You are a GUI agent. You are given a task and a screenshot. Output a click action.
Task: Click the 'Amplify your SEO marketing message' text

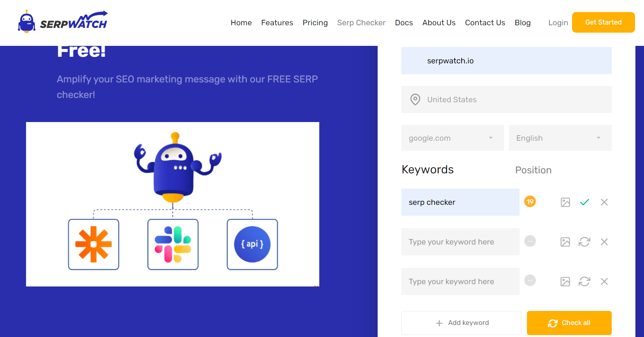pyautogui.click(x=187, y=87)
